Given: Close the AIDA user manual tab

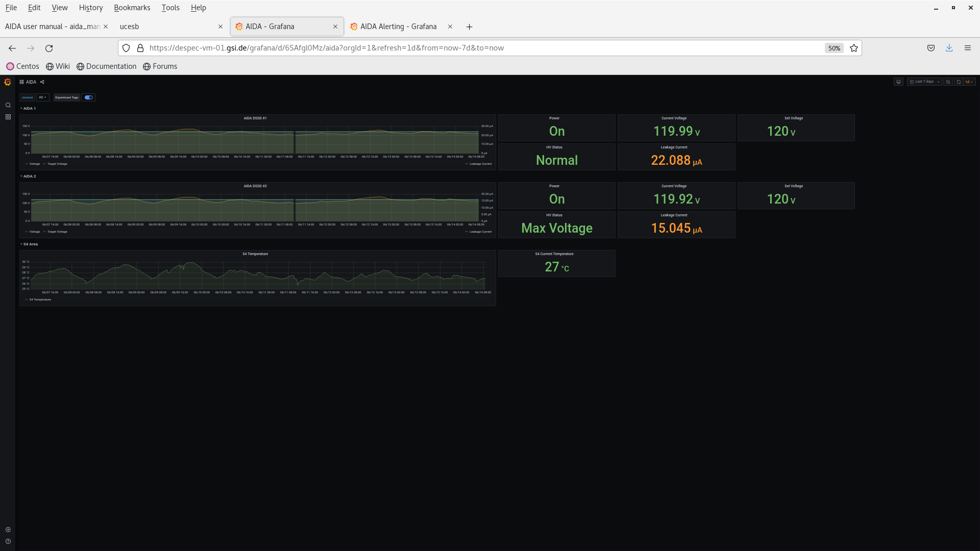Looking at the screenshot, I should [106, 27].
